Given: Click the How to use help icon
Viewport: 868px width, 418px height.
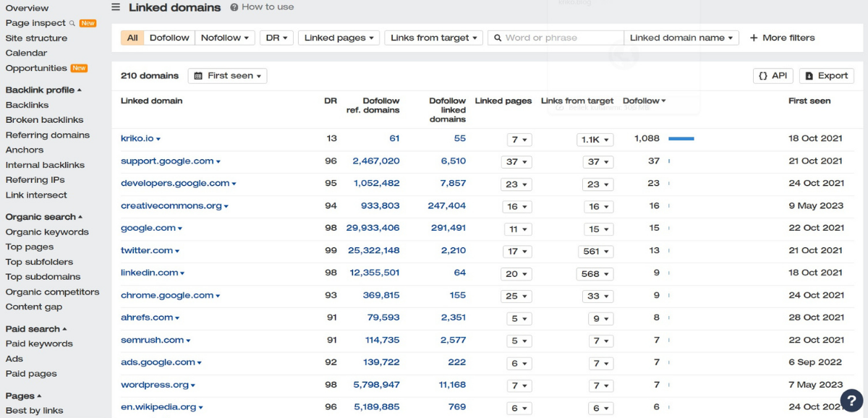Looking at the screenshot, I should (x=234, y=7).
